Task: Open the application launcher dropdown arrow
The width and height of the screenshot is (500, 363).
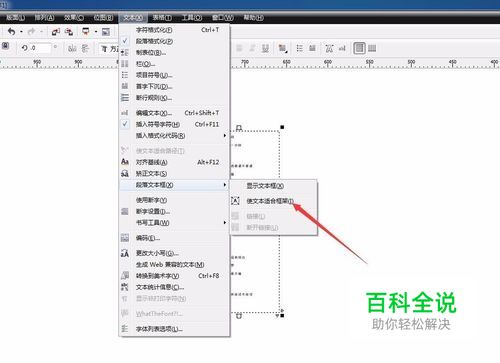Action: pos(96,32)
